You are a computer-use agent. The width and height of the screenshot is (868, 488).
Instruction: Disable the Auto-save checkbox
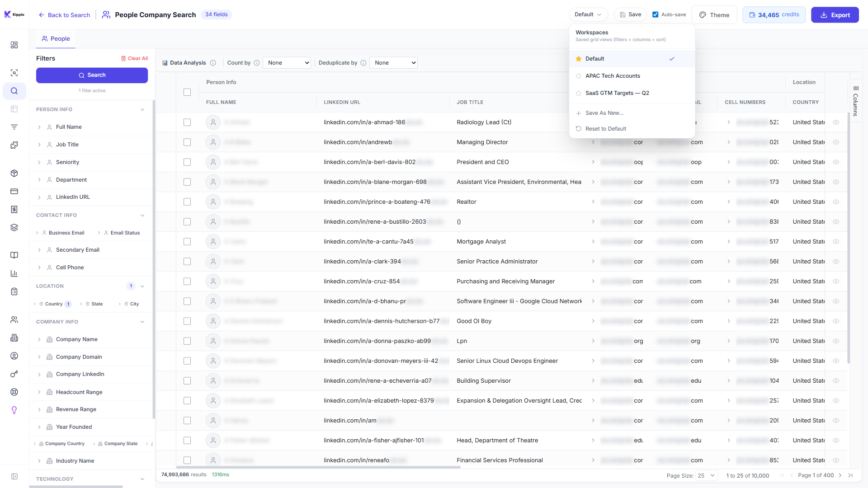click(656, 14)
